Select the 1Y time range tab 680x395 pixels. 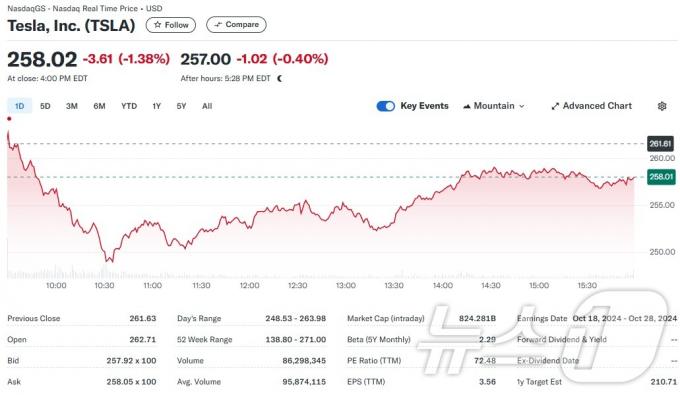(157, 106)
